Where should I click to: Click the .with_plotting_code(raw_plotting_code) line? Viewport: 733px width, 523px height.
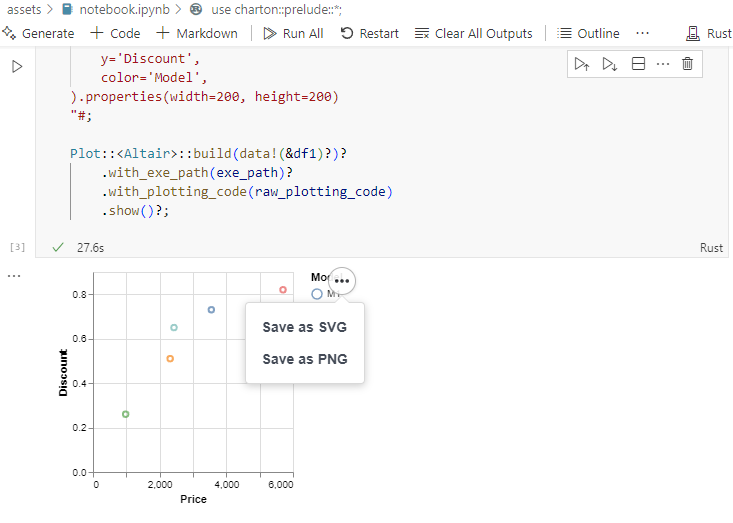pos(247,192)
